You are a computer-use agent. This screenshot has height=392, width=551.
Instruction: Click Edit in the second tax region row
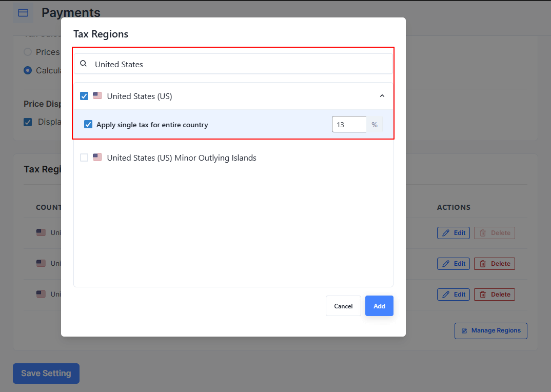454,264
